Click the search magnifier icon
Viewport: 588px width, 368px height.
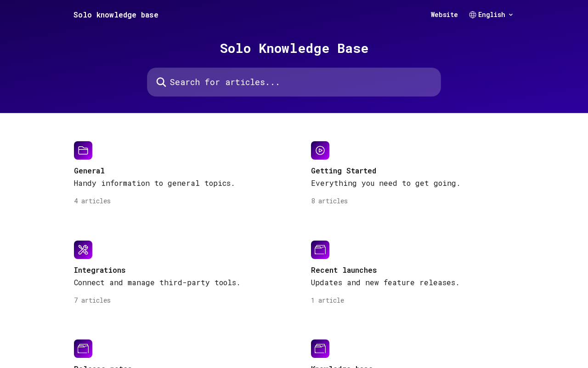[161, 82]
